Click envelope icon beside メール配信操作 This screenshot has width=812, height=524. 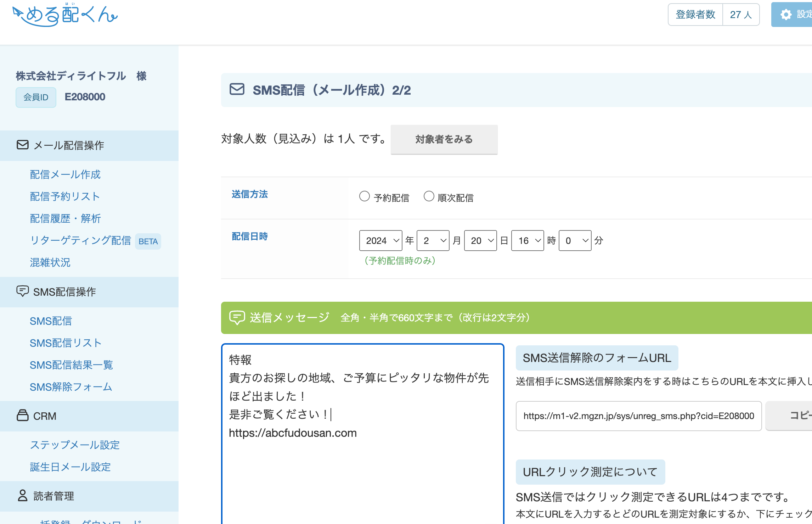tap(23, 145)
